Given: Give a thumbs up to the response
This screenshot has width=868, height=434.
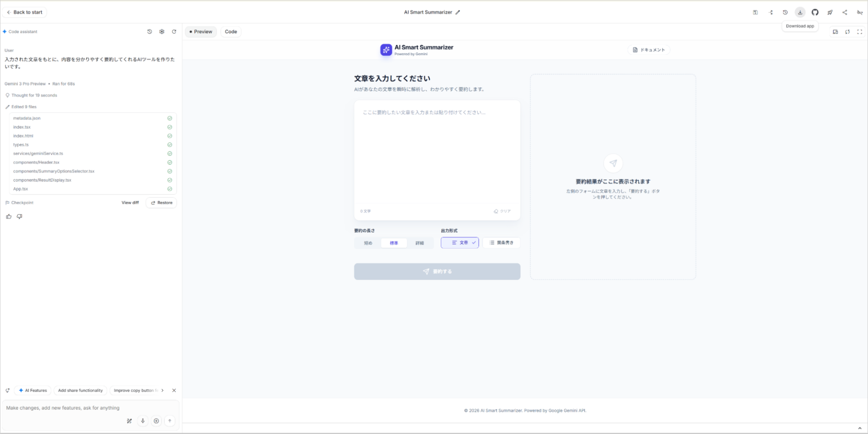Looking at the screenshot, I should (9, 216).
